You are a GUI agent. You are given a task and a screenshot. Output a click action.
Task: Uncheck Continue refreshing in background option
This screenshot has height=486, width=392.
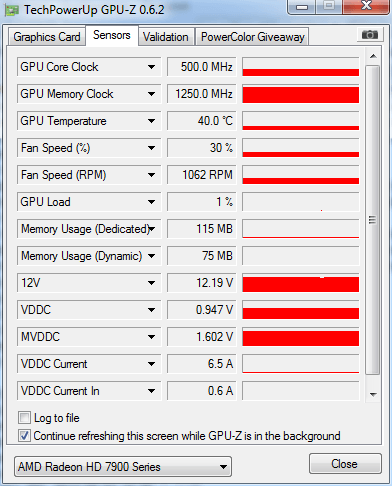[x=24, y=436]
